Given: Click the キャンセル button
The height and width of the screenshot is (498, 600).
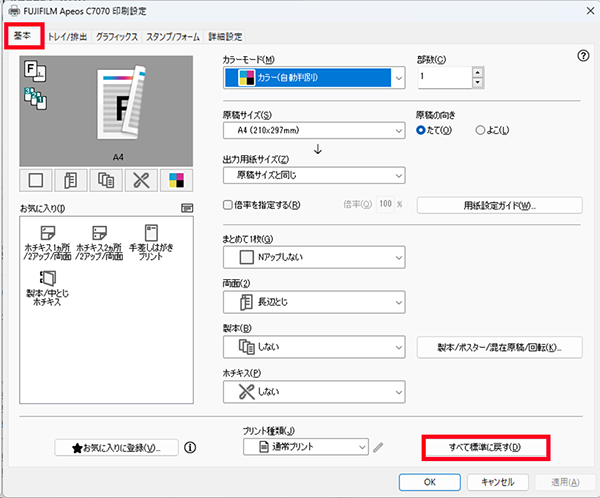Looking at the screenshot, I should 498,482.
